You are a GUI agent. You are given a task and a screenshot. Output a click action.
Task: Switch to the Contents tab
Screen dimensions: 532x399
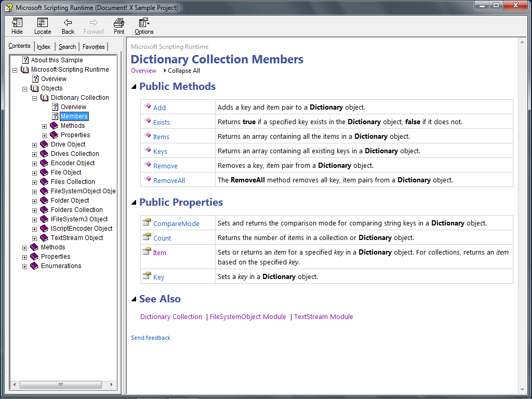[19, 46]
